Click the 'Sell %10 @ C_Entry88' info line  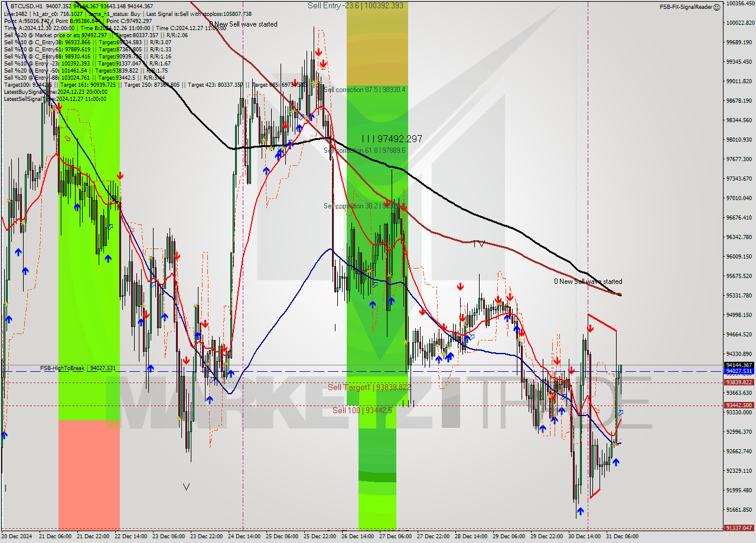click(x=87, y=57)
